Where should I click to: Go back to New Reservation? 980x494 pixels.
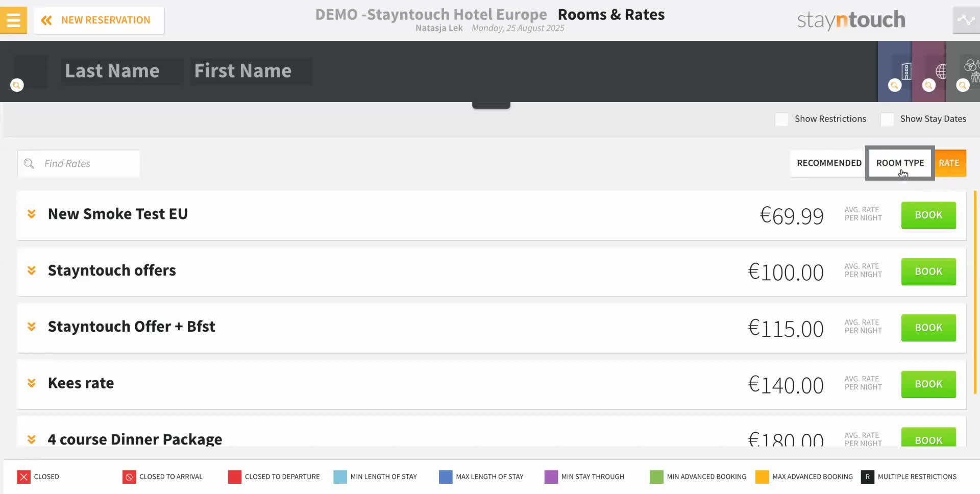pos(99,20)
